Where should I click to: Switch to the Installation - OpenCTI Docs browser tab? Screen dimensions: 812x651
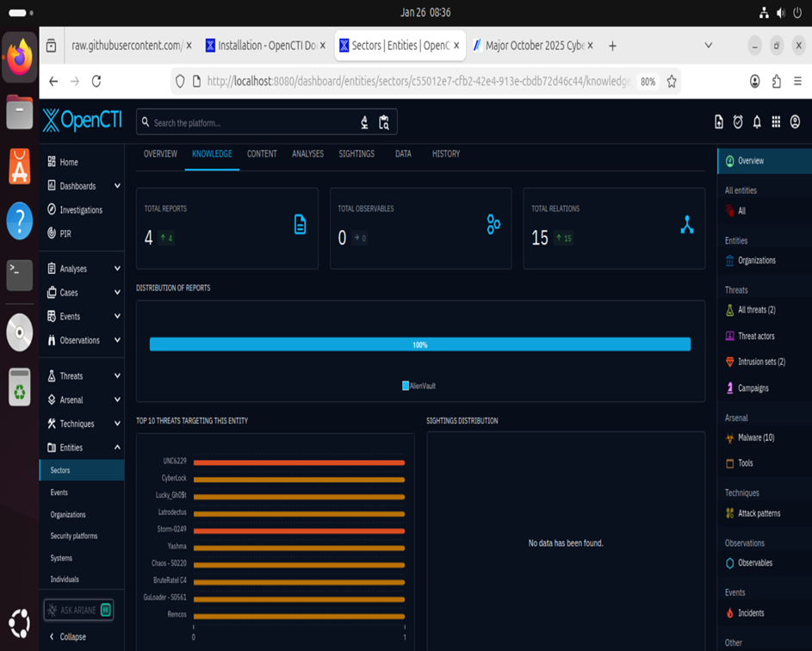(x=266, y=46)
